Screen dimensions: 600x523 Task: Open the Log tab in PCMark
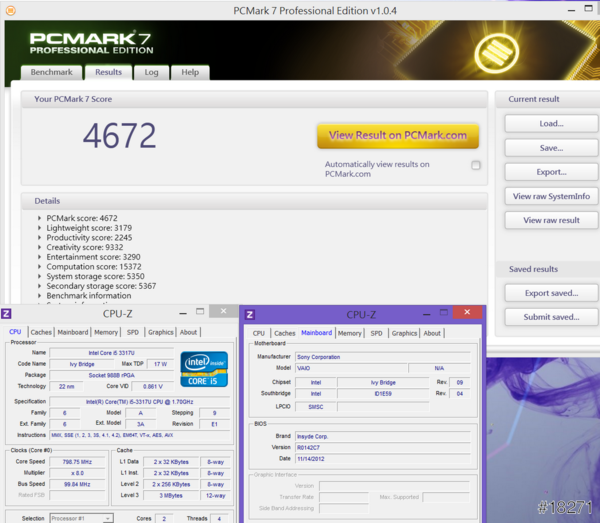coord(151,72)
